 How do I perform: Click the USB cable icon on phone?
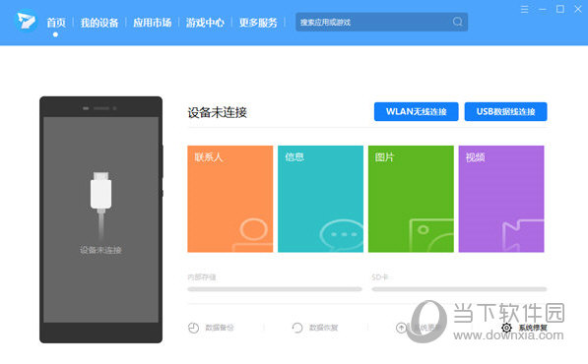click(100, 204)
